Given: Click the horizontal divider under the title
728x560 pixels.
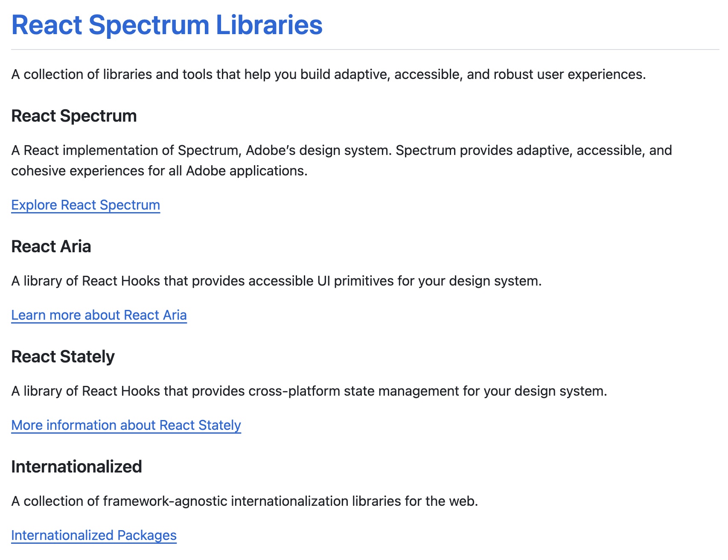Looking at the screenshot, I should tap(365, 50).
